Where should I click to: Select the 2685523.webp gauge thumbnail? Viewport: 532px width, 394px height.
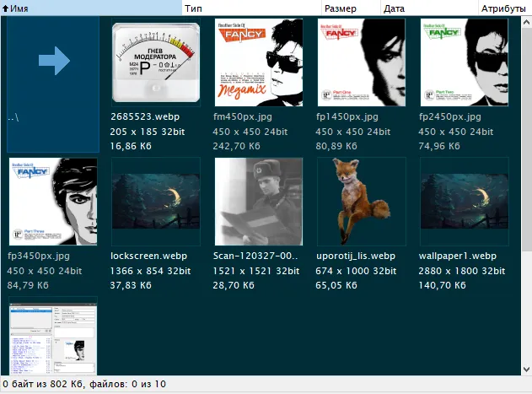[156, 62]
